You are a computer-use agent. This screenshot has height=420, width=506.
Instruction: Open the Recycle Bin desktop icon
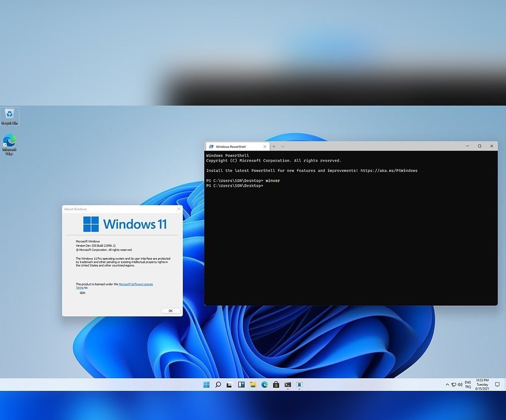pyautogui.click(x=9, y=115)
